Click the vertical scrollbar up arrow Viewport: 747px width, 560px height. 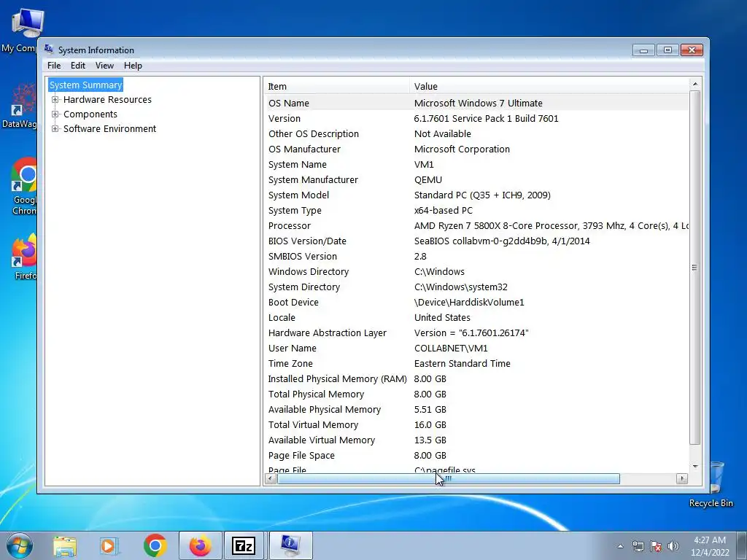click(695, 85)
